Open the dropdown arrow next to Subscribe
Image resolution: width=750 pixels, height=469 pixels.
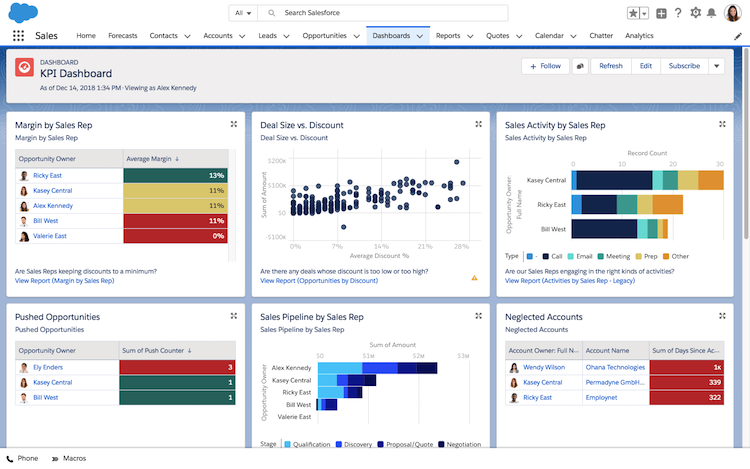pyautogui.click(x=716, y=66)
